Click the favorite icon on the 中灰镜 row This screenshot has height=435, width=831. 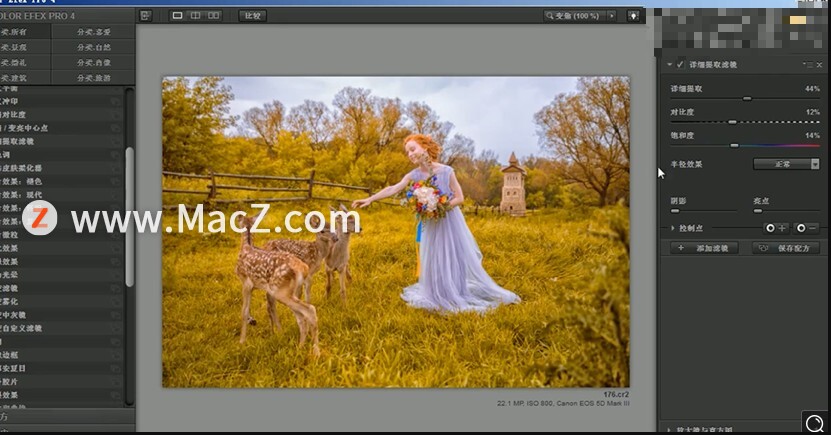coord(116,315)
